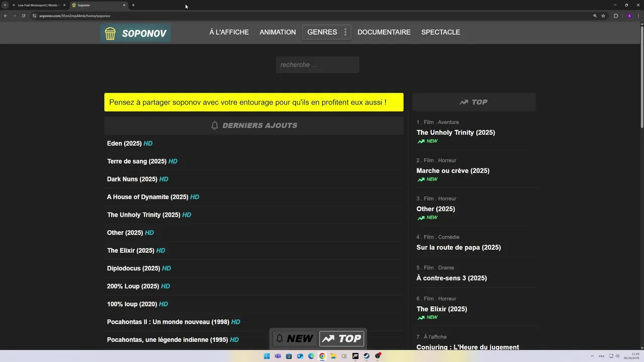Open the DOCUMENTAIRE section
Viewport: 644px width, 362px height.
384,32
